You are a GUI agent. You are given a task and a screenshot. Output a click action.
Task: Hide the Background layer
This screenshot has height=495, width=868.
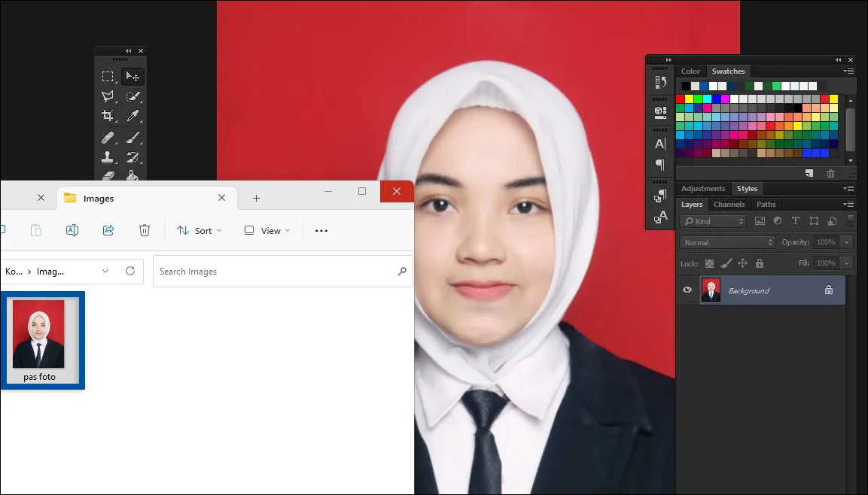coord(687,290)
